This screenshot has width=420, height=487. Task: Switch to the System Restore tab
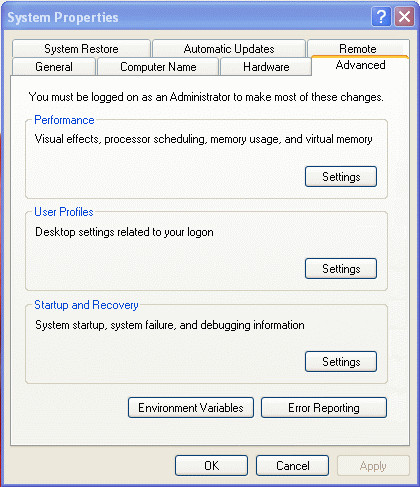[81, 49]
